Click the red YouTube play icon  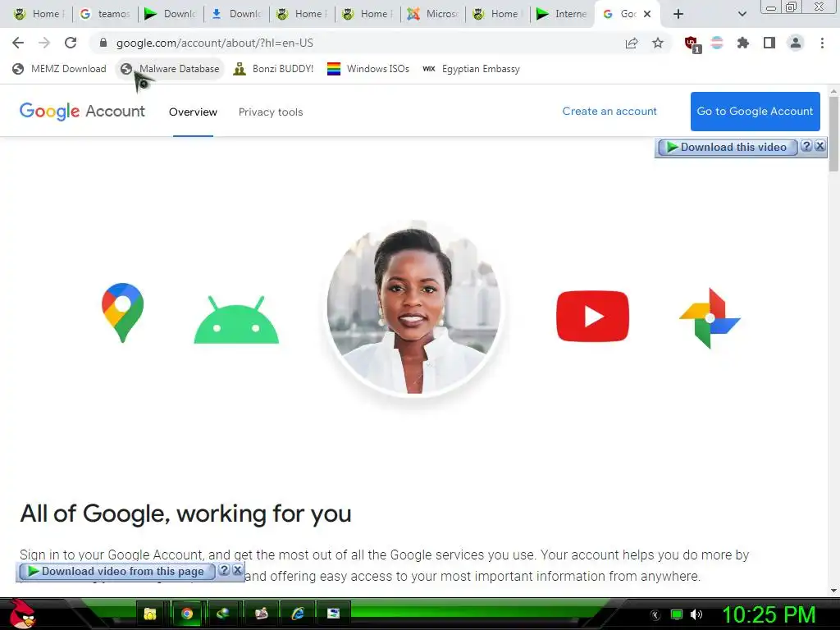(592, 316)
